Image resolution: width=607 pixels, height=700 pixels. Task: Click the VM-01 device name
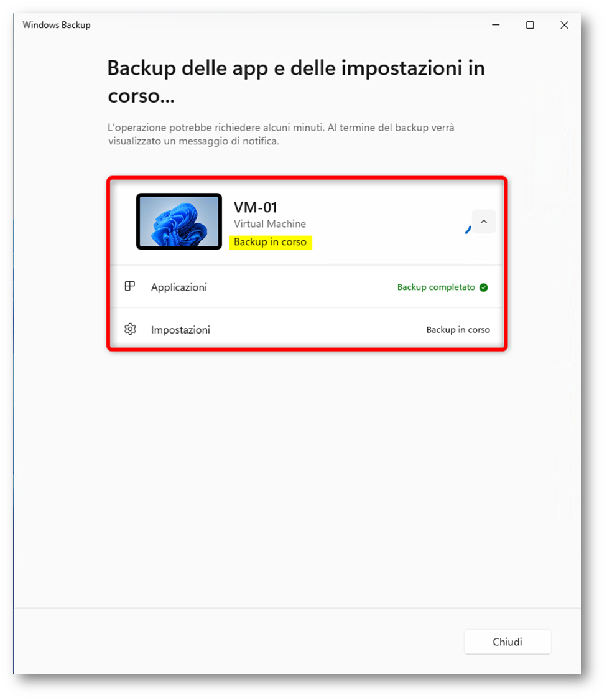pyautogui.click(x=255, y=207)
